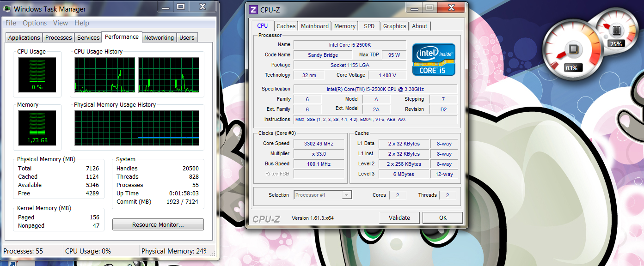The width and height of the screenshot is (644, 266).
Task: Open the Options menu in Task Manager
Action: [x=35, y=23]
